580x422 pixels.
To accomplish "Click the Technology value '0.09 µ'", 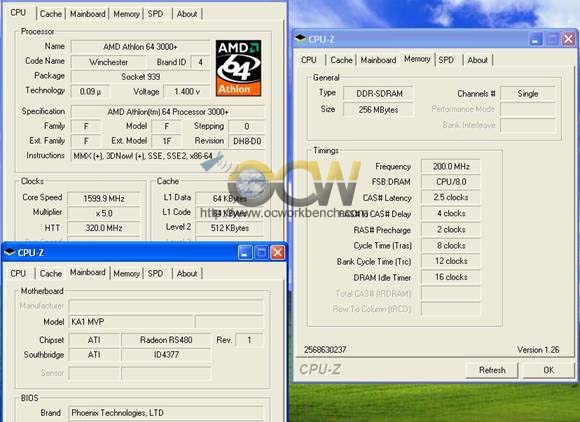I will [x=90, y=92].
